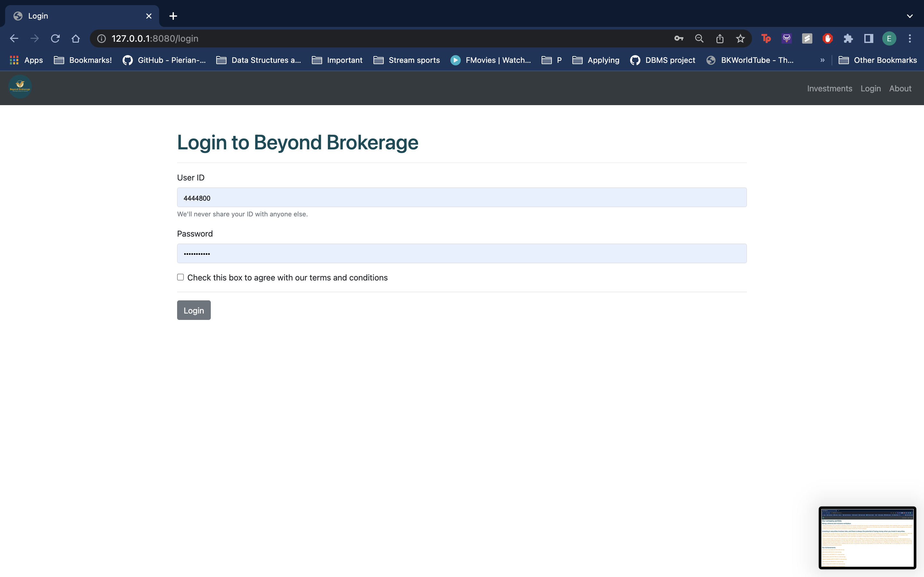Open the screenshot preview thumbnail
Image resolution: width=924 pixels, height=577 pixels.
click(x=867, y=538)
